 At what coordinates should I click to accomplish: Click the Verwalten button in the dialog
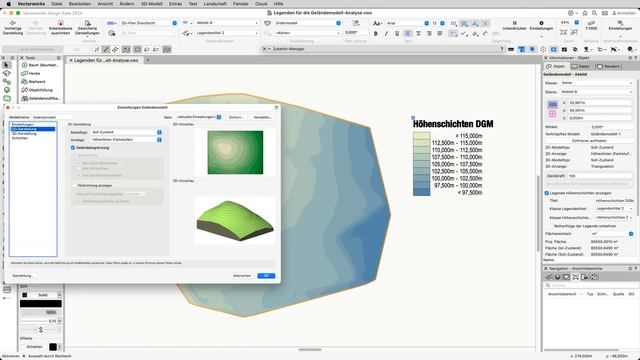pyautogui.click(x=262, y=117)
